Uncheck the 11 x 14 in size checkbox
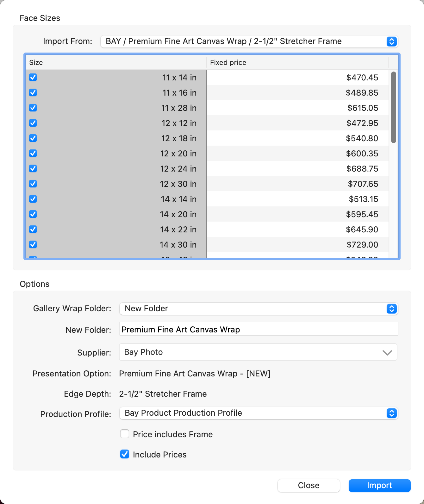Viewport: 424px width, 504px height. [x=33, y=78]
